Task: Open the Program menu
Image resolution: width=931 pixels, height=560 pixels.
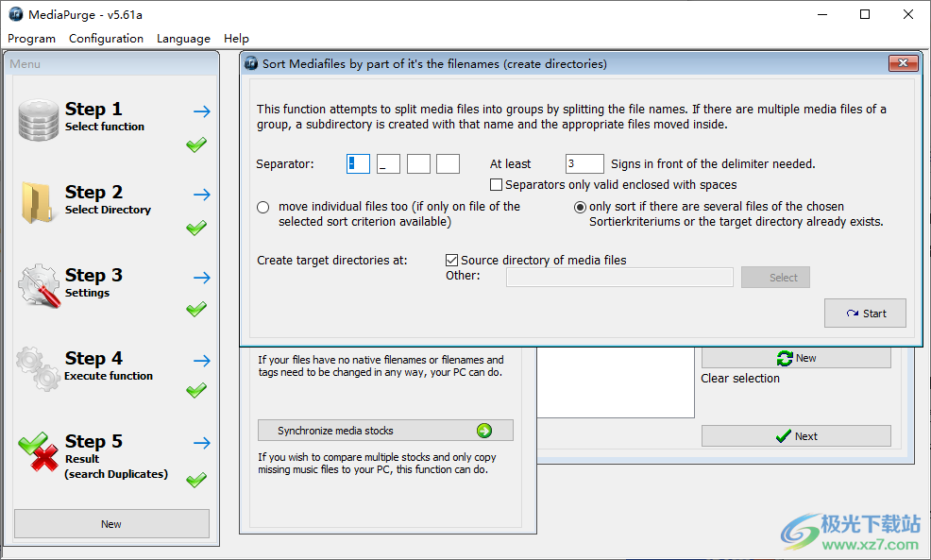Action: tap(31, 39)
